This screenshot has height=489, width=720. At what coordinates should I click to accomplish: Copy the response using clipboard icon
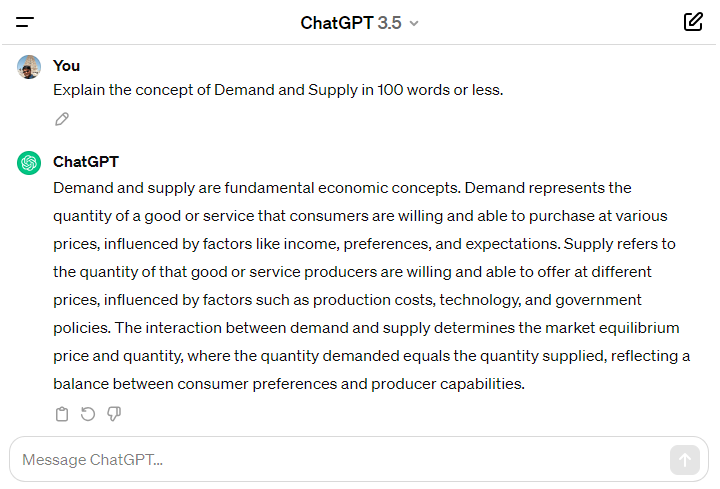pos(62,414)
